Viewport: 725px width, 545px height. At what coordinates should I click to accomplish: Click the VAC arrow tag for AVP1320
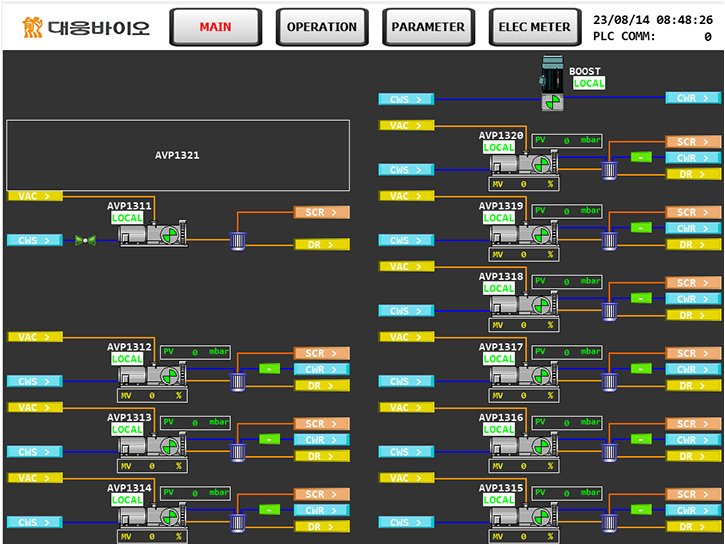(406, 126)
